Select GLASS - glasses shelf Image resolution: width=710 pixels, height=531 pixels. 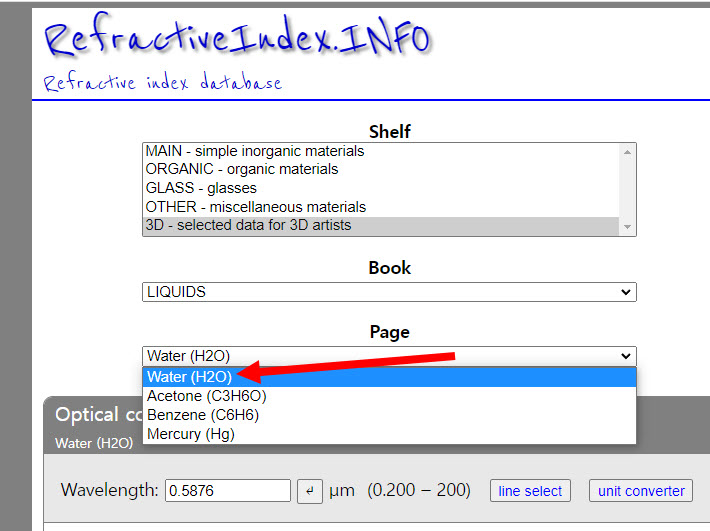381,188
